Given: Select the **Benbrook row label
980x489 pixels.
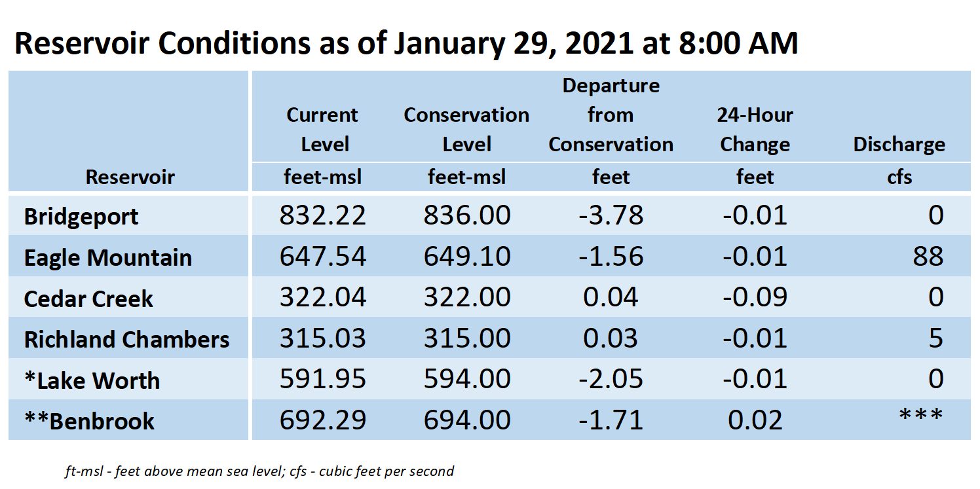Looking at the screenshot, I should pos(89,421).
